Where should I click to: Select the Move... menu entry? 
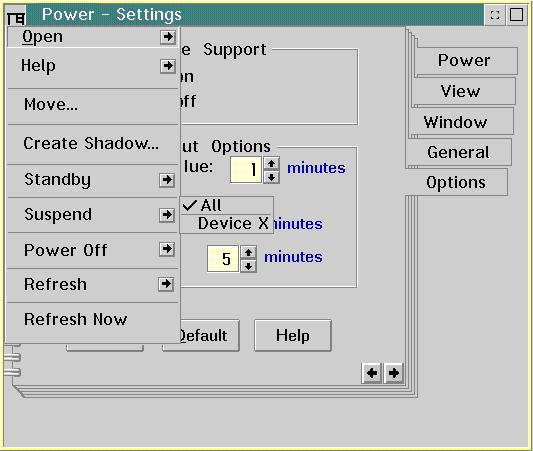point(92,105)
